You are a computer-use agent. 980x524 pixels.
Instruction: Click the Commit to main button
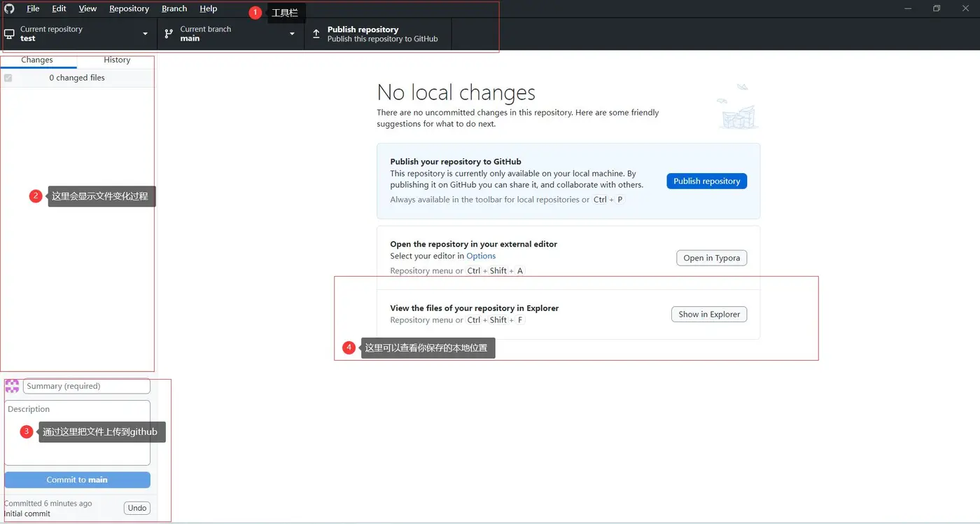click(77, 480)
